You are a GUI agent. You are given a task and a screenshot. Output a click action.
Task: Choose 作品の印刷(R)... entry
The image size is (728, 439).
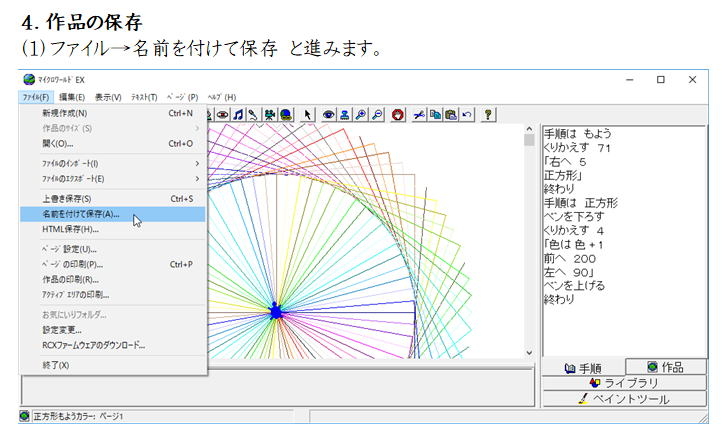click(x=113, y=280)
